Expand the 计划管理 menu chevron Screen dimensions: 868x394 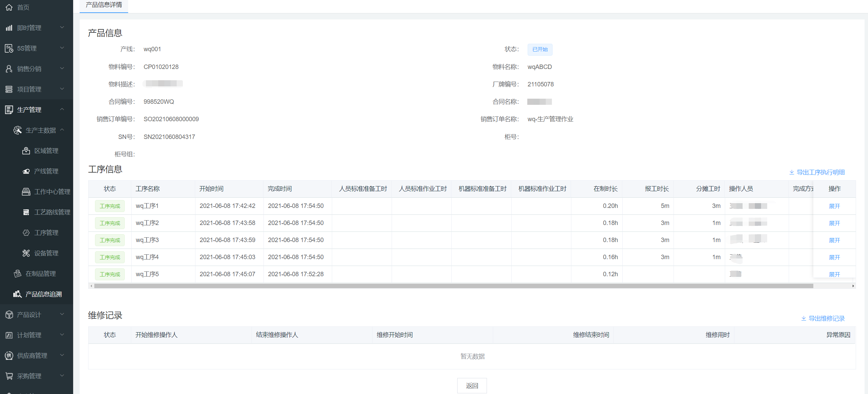coord(62,335)
